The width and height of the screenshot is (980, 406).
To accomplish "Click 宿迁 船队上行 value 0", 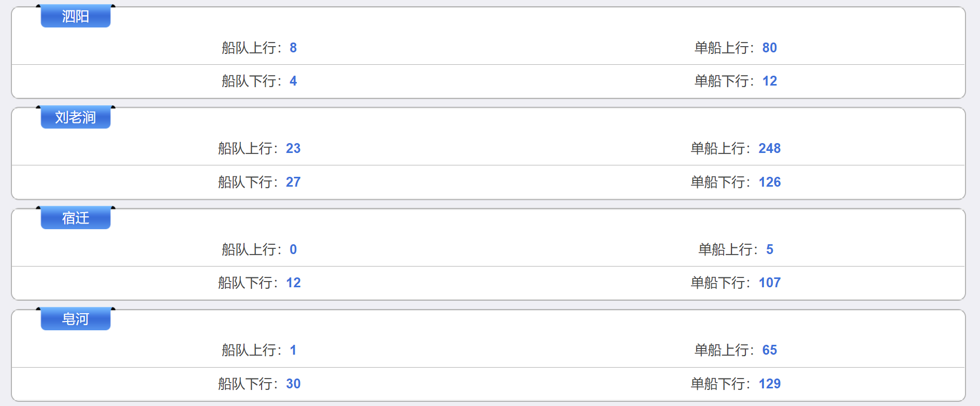I will point(293,249).
